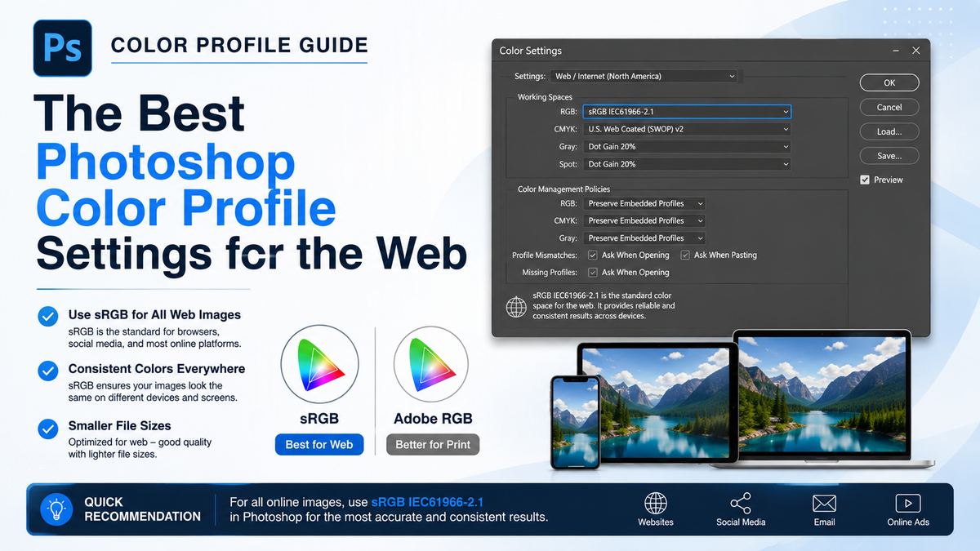The image size is (980, 551).
Task: Click the globe icon in Color Settings description
Action: (x=516, y=307)
